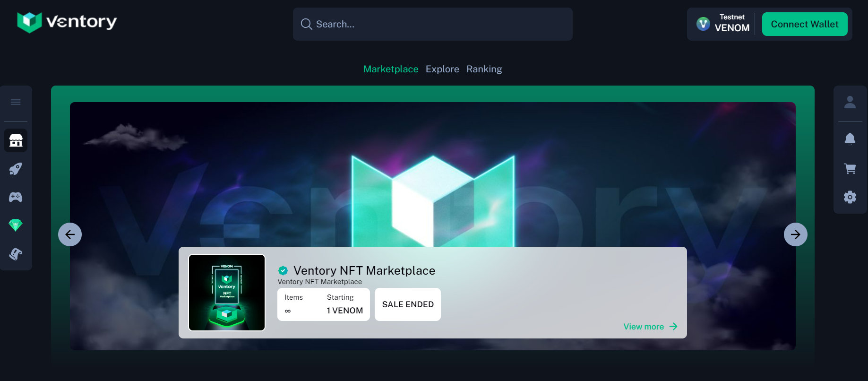Click the Ventory logo in header

point(67,22)
